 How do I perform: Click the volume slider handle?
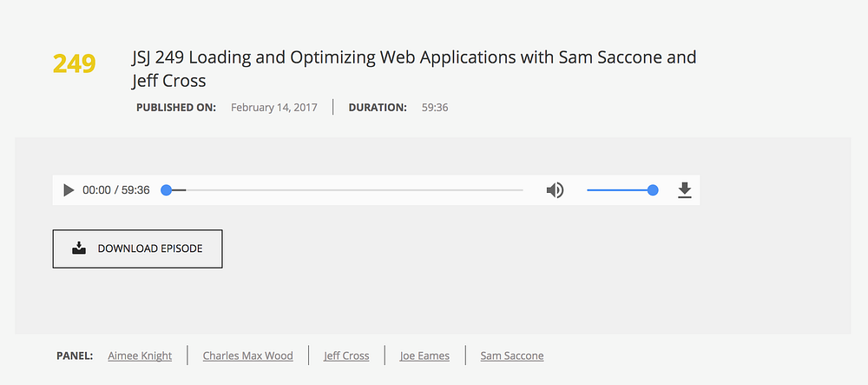coord(653,190)
